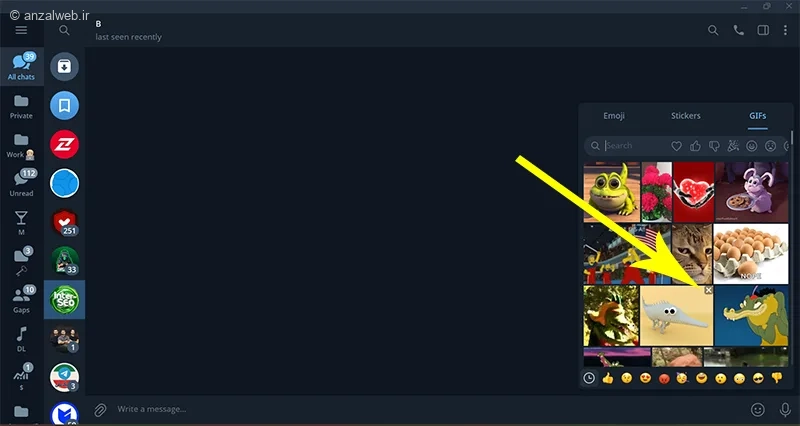
Task: Open the Private chat folder
Action: pos(21,107)
